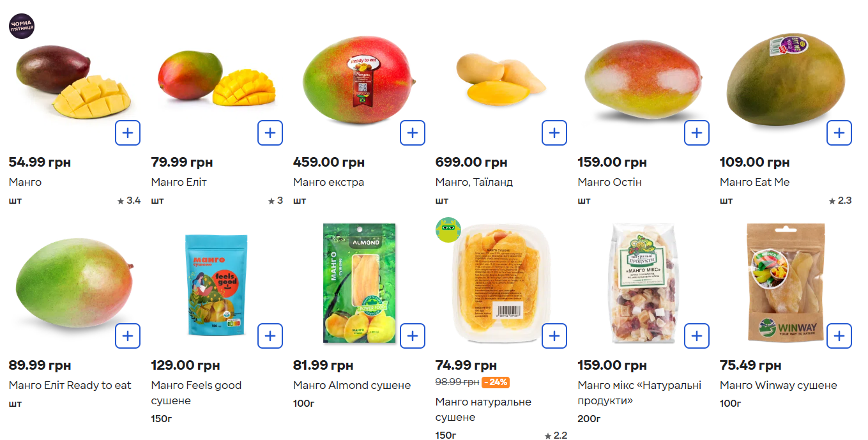The image size is (868, 440).
Task: Click the 3.4 star rating of Манго
Action: point(129,201)
